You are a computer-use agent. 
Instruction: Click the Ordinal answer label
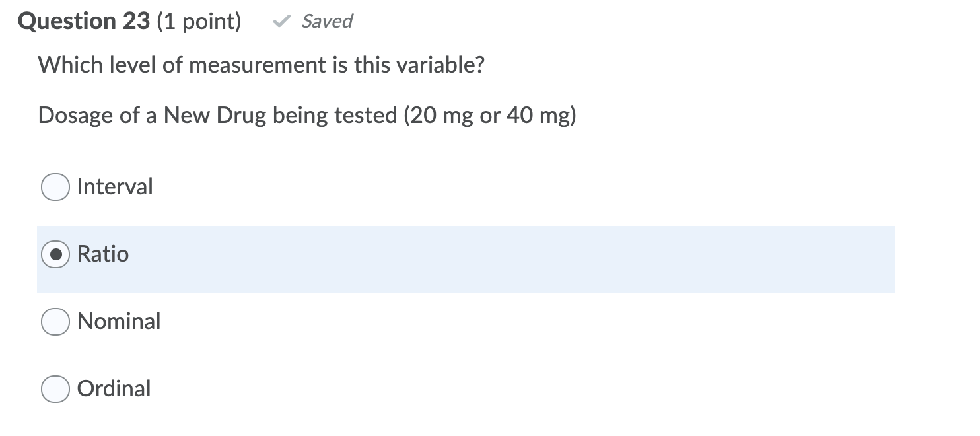pyautogui.click(x=114, y=389)
